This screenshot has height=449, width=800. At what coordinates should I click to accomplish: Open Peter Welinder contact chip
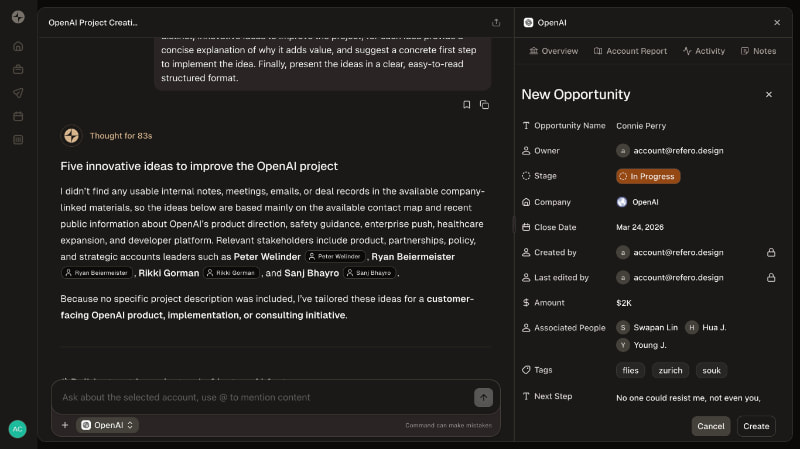tap(335, 257)
